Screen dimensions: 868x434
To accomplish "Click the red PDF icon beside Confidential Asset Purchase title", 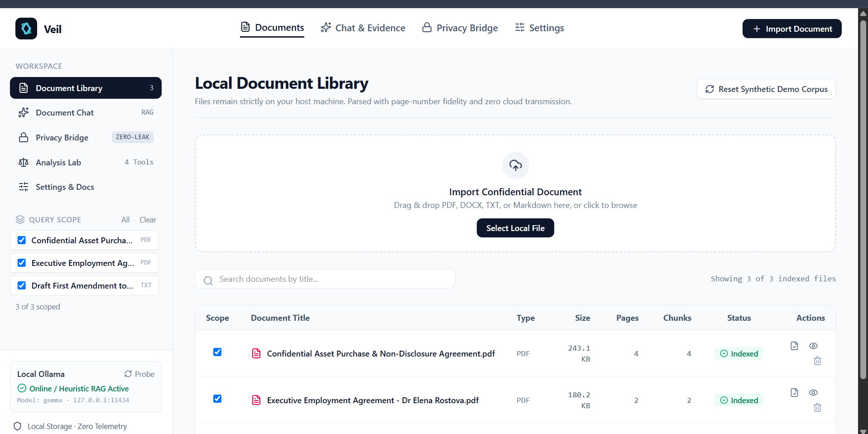I will click(256, 353).
